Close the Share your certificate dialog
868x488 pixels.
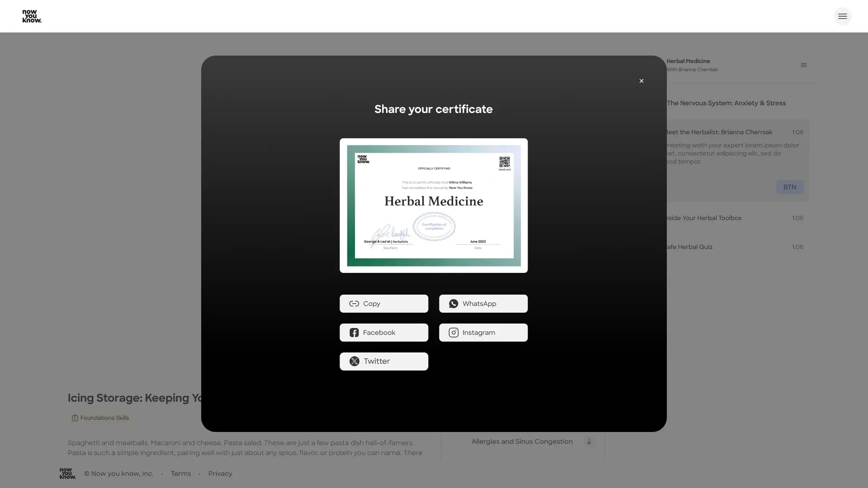(x=641, y=81)
